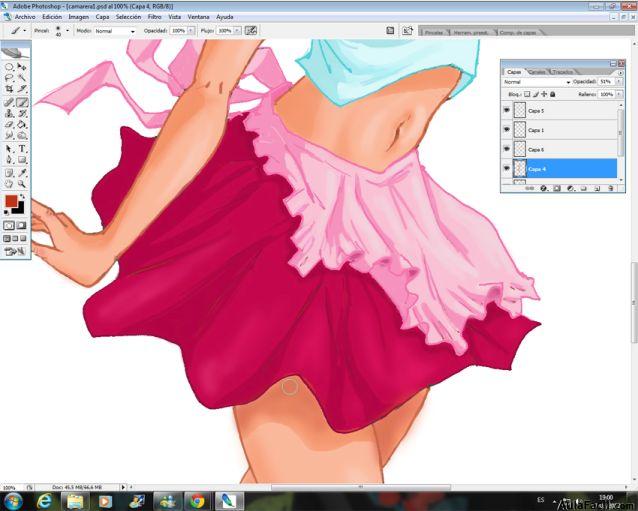Create new layer group folder icon
The height and width of the screenshot is (511, 638).
pyautogui.click(x=583, y=188)
